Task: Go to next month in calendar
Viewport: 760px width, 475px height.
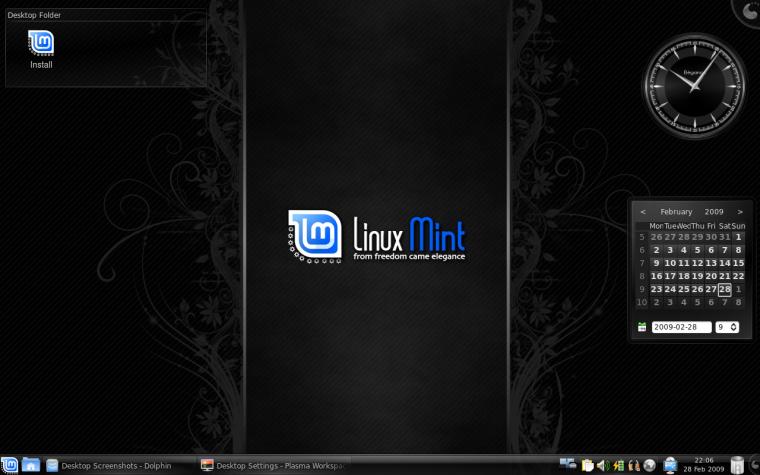Action: pos(740,212)
